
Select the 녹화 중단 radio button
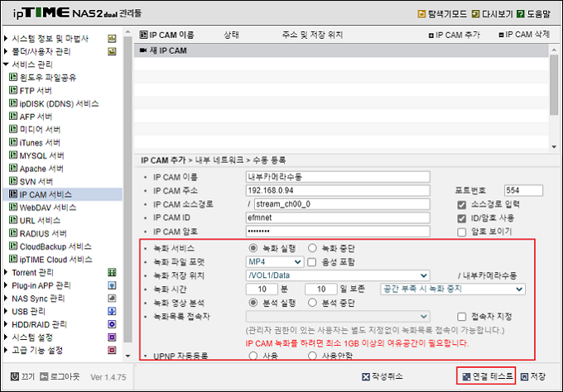tap(312, 248)
